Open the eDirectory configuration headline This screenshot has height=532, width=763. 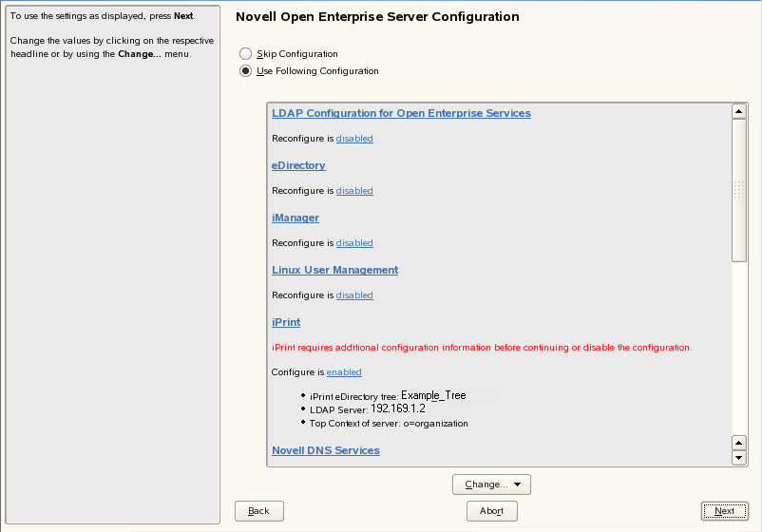(x=298, y=165)
